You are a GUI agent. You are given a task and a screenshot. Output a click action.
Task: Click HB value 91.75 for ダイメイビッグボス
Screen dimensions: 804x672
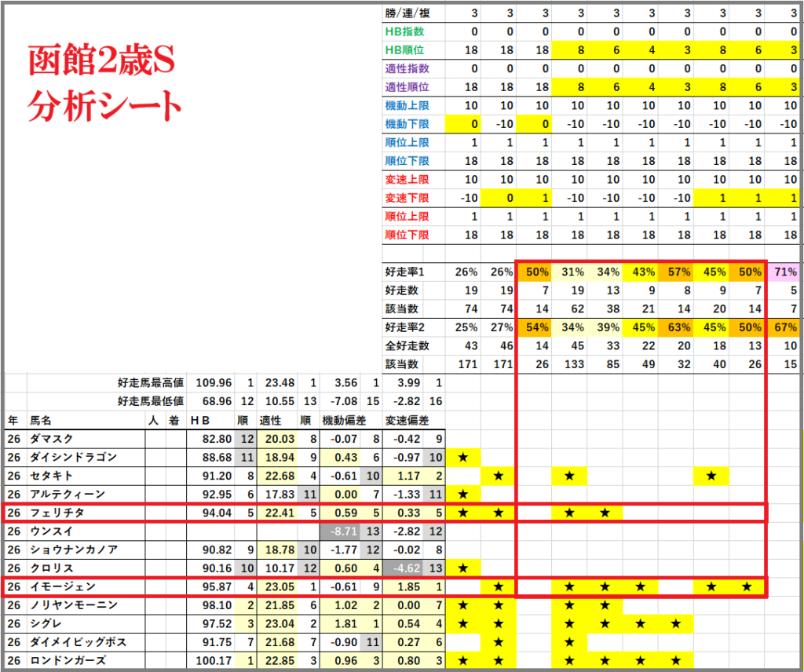coord(217,641)
